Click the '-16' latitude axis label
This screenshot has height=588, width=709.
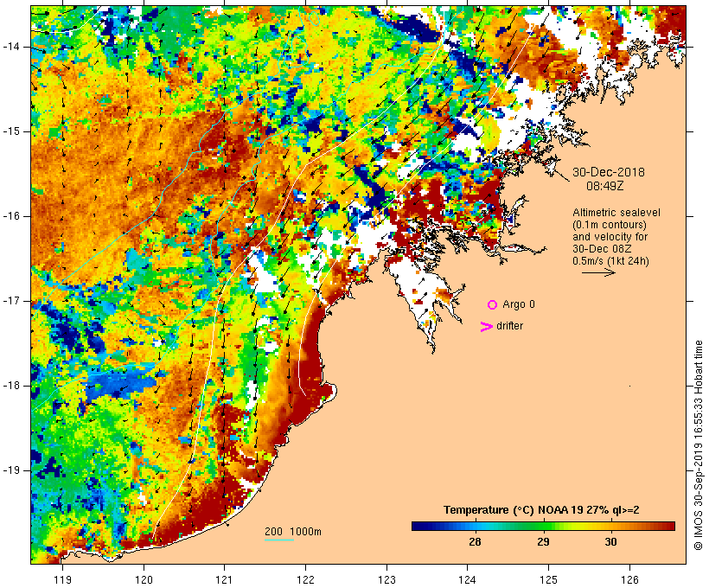[x=10, y=216]
